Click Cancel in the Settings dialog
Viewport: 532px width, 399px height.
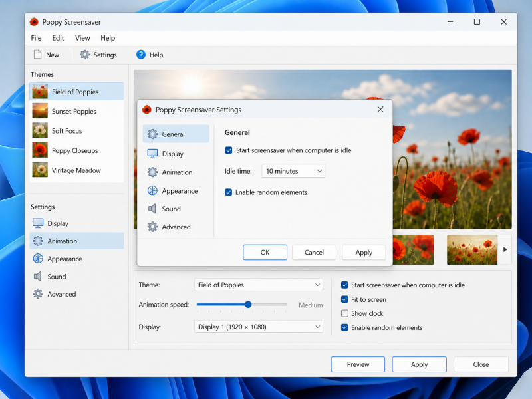pos(314,252)
